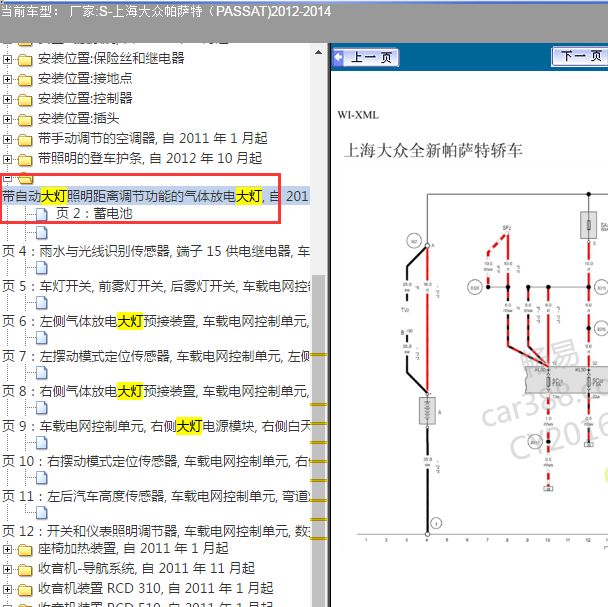Click page icon above 页 11 左后汽车高度传感器

point(42,478)
